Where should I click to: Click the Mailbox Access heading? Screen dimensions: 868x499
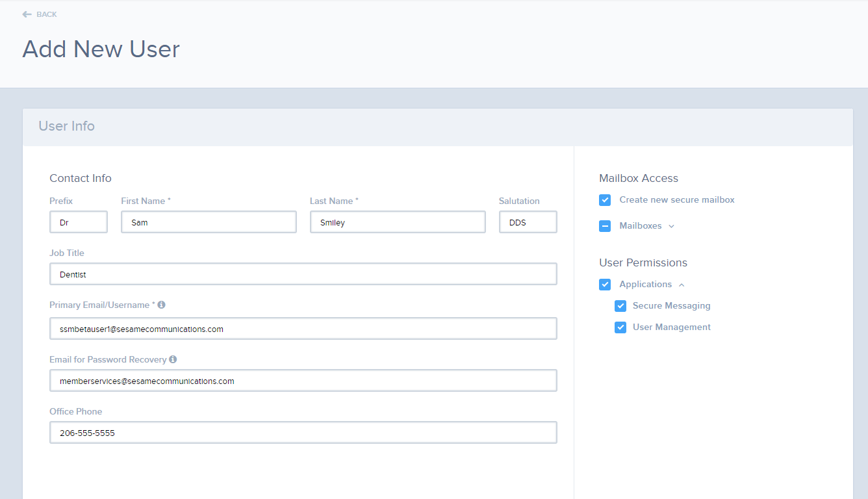639,178
